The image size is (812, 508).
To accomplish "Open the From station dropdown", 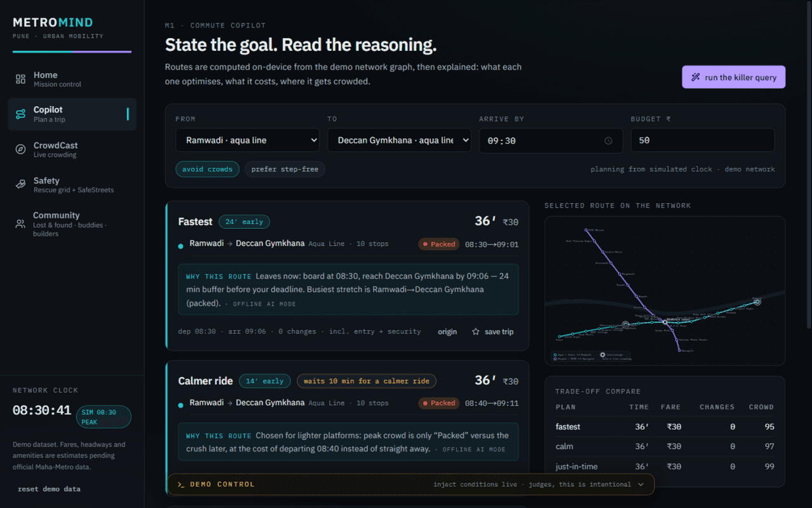I will (x=247, y=140).
